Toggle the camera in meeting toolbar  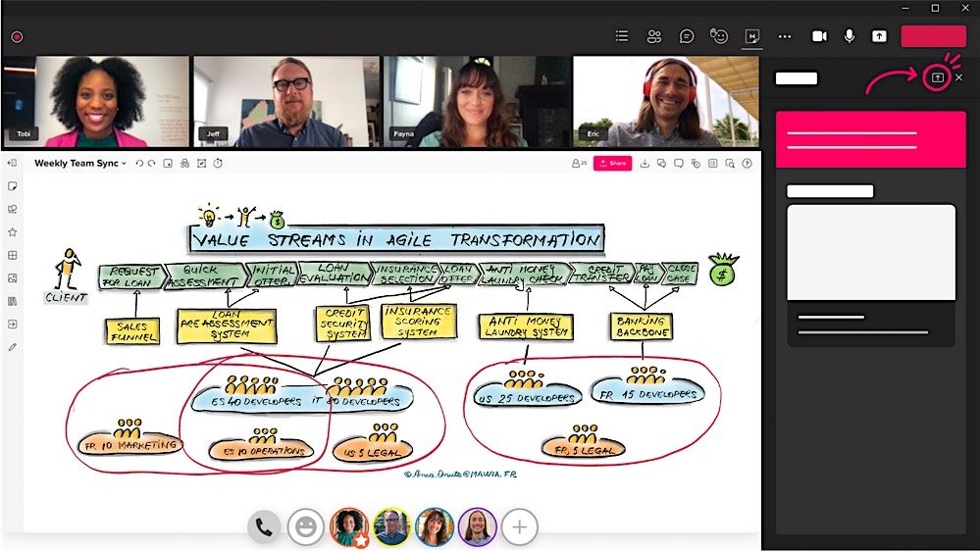point(819,36)
